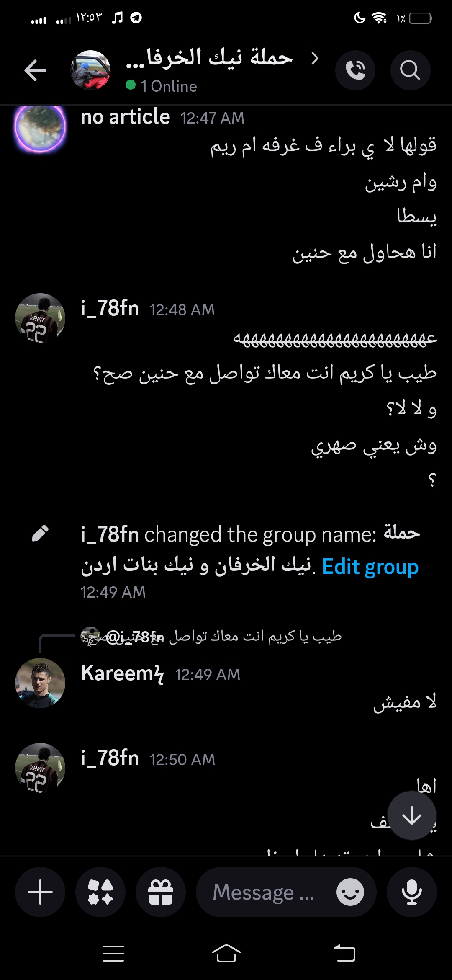Focus the Message input field
Viewport: 452px width, 980px height.
point(264,892)
